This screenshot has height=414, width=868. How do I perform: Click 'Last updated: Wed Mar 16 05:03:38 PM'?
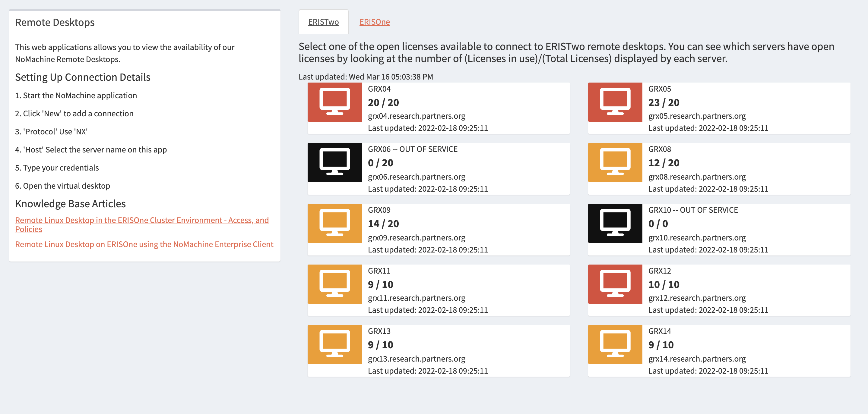366,77
